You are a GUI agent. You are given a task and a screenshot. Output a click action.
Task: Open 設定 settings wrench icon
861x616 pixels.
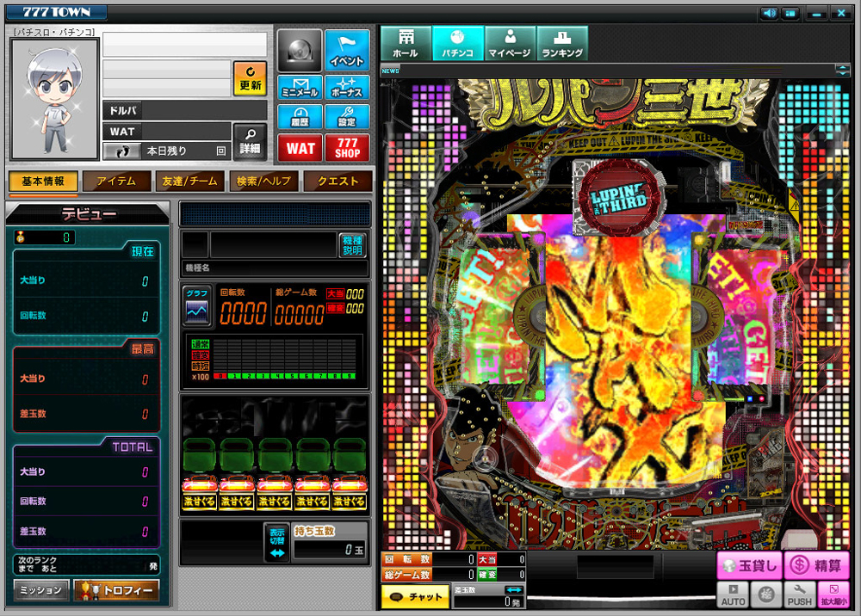pyautogui.click(x=347, y=116)
